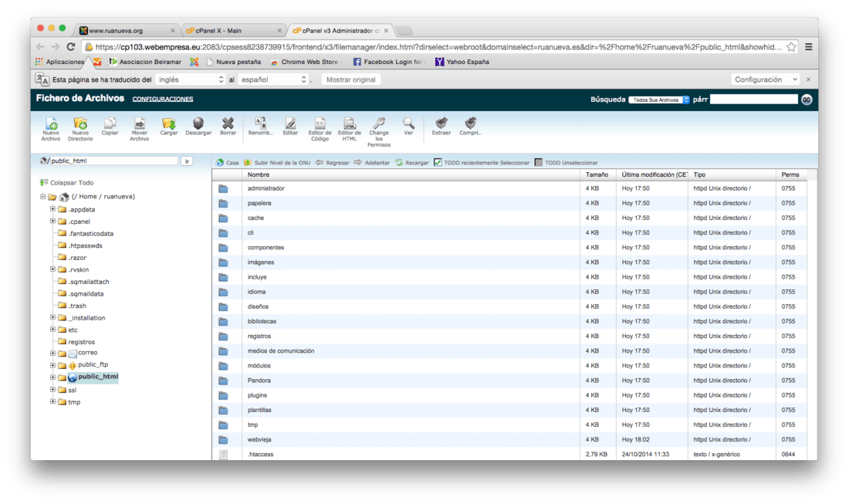Click the Regresar back arrow
Image resolution: width=849 pixels, height=504 pixels.
pos(333,162)
